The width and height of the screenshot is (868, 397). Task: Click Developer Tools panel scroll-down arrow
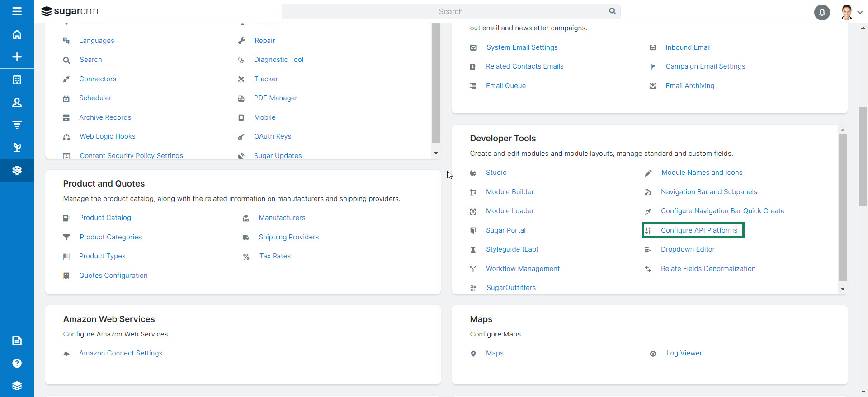click(x=843, y=289)
